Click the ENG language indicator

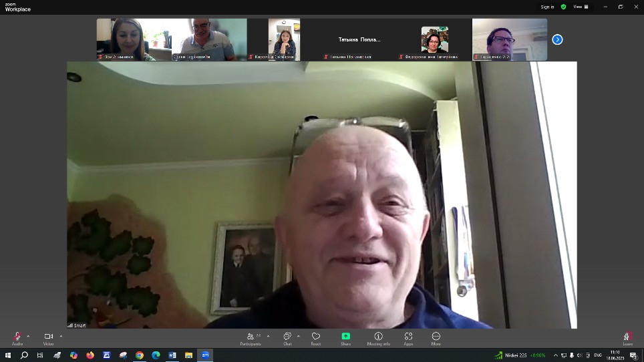tap(598, 355)
